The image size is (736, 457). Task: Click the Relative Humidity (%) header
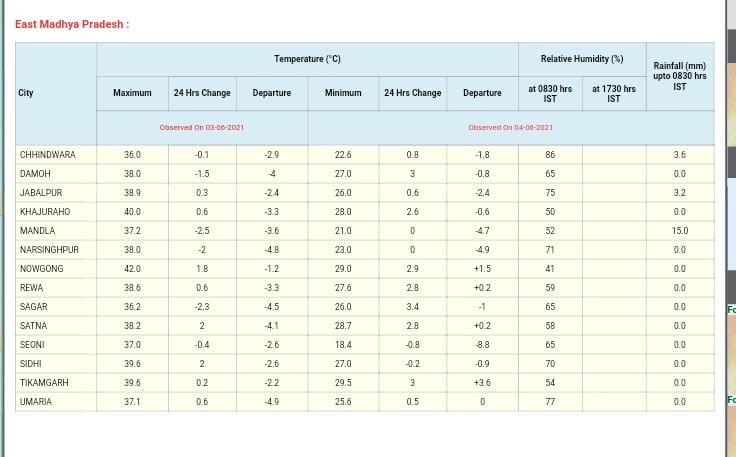click(x=581, y=59)
